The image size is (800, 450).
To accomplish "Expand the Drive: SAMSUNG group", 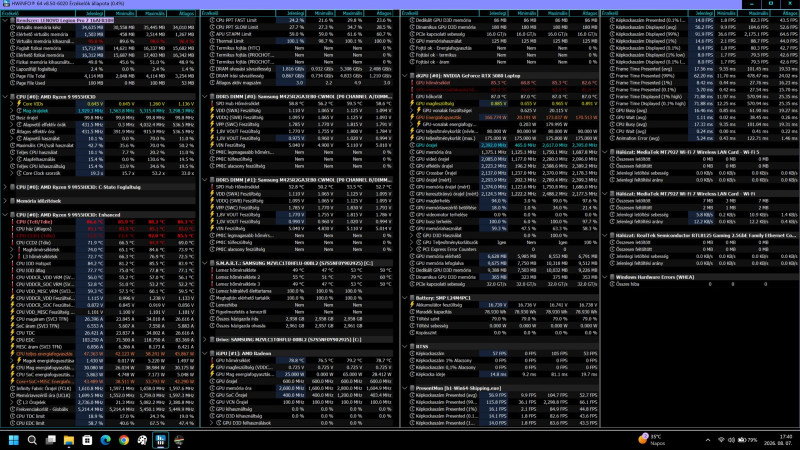I will [x=205, y=339].
